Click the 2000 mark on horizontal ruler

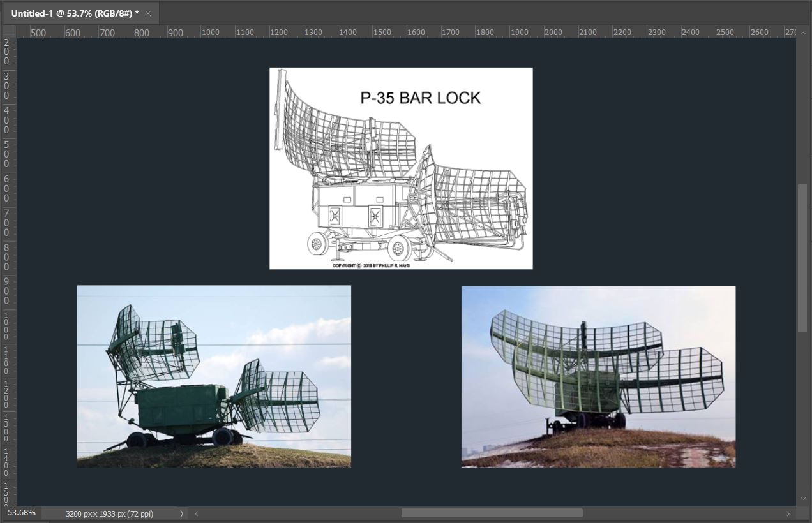[x=553, y=33]
